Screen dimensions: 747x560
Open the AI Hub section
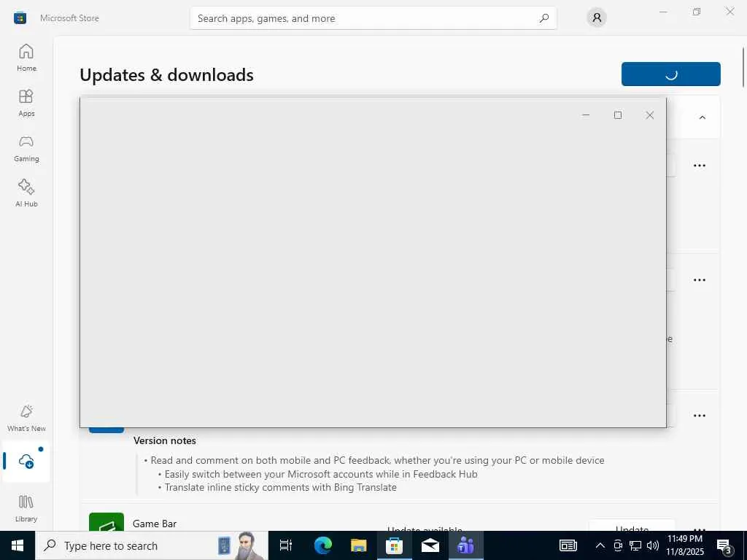point(26,192)
